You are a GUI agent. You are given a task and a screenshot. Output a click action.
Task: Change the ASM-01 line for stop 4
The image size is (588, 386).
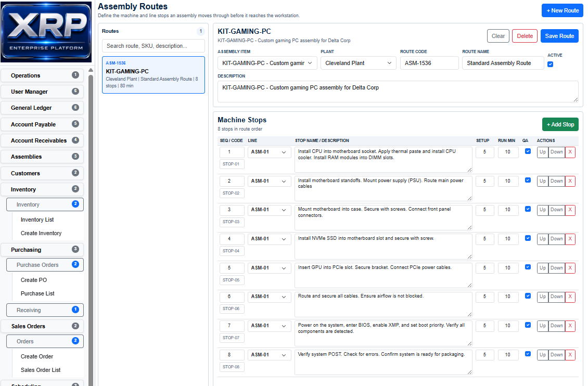tap(269, 239)
